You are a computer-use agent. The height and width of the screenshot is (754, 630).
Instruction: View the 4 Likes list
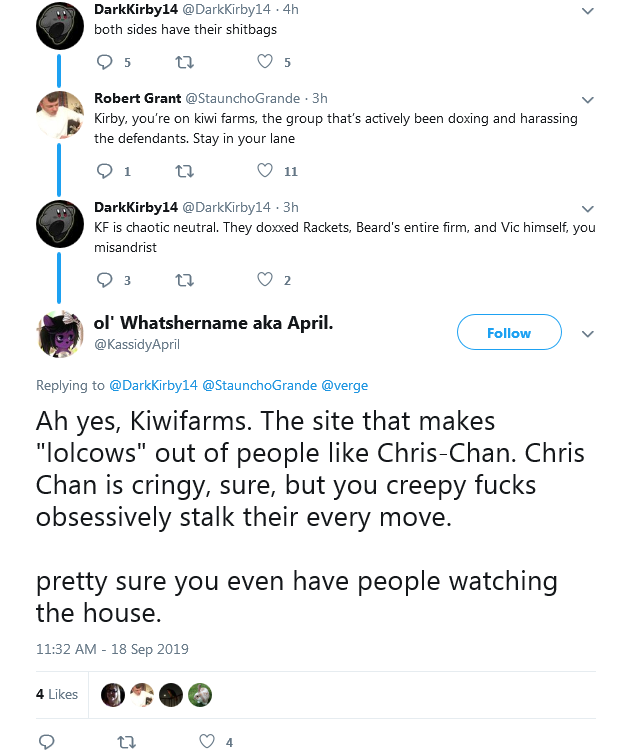coord(57,694)
